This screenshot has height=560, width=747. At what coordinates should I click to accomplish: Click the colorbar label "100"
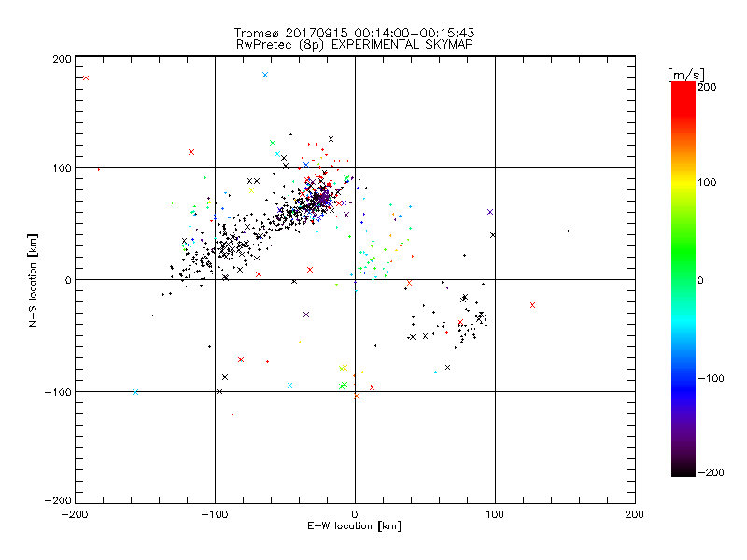707,182
